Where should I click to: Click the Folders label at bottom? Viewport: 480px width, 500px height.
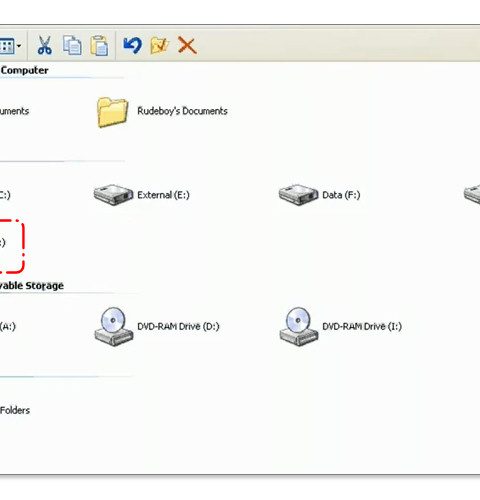pos(15,410)
